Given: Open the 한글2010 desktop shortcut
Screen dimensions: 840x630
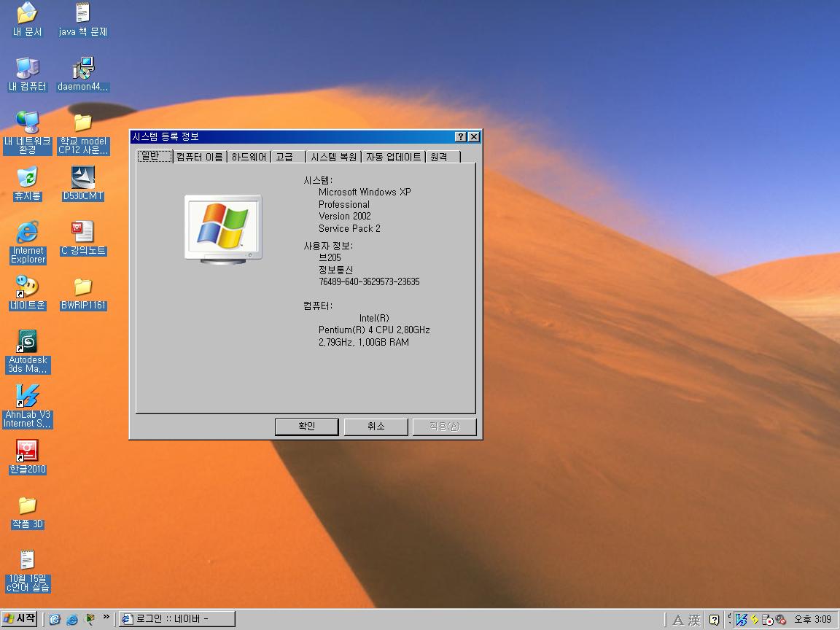Looking at the screenshot, I should click(x=28, y=451).
